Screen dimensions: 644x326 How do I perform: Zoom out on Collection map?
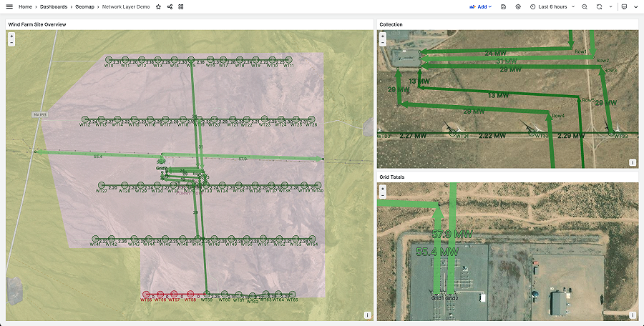383,43
